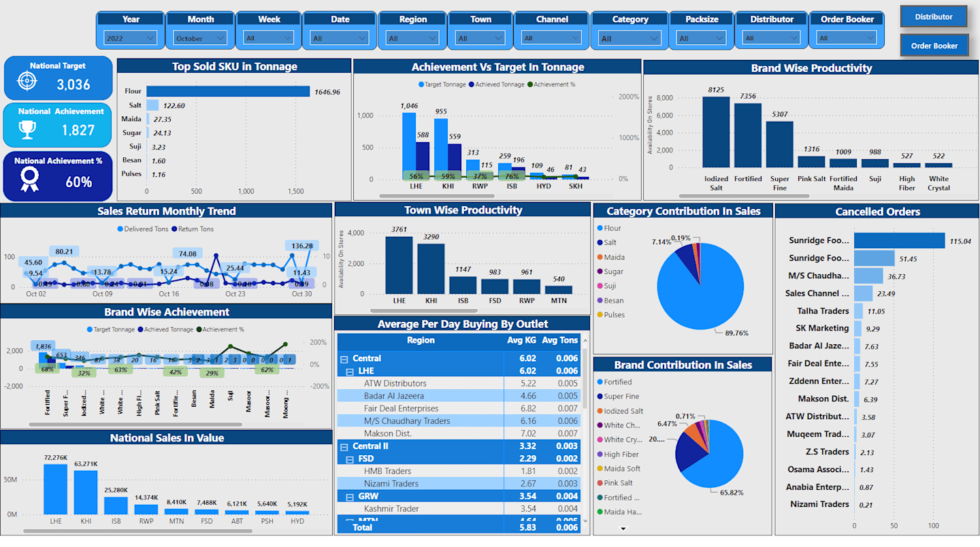The width and height of the screenshot is (980, 547).
Task: Open the Month dropdown showing October
Action: pyautogui.click(x=200, y=38)
